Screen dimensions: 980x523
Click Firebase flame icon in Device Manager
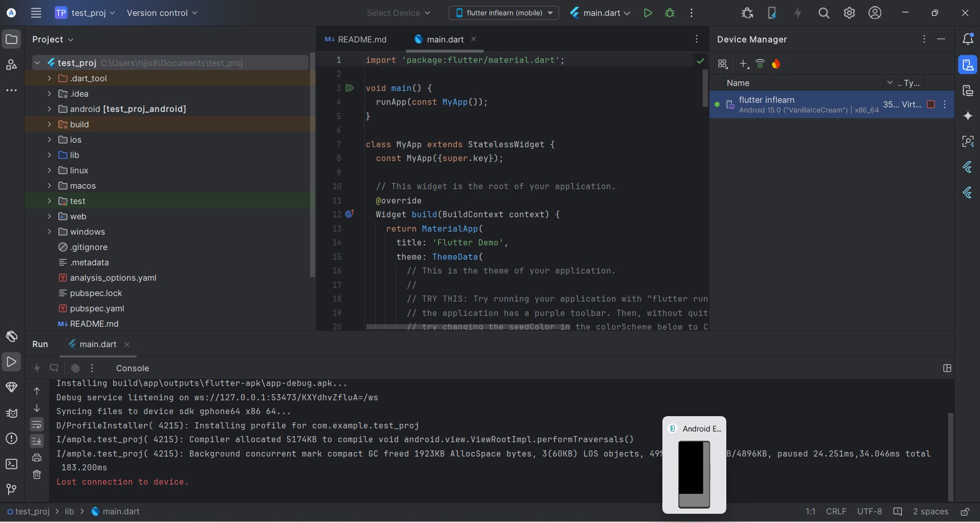776,64
